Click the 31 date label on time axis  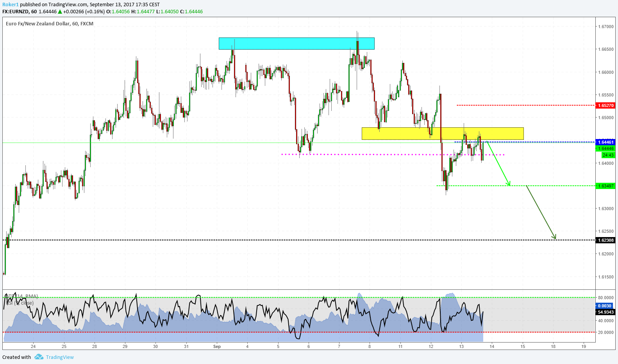pyautogui.click(x=186, y=346)
